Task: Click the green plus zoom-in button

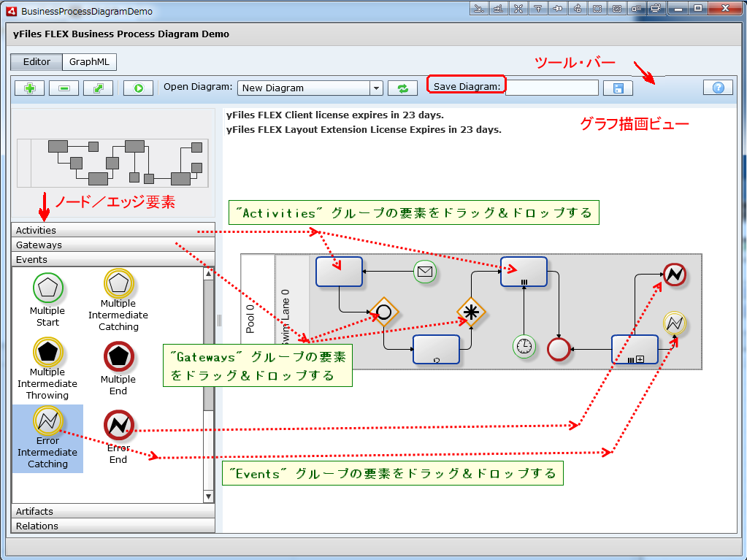Action: click(30, 88)
